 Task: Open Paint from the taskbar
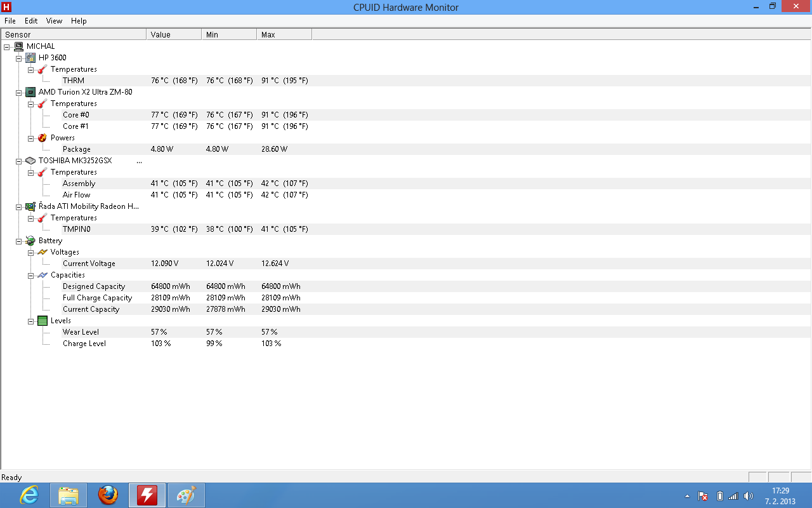tap(187, 495)
